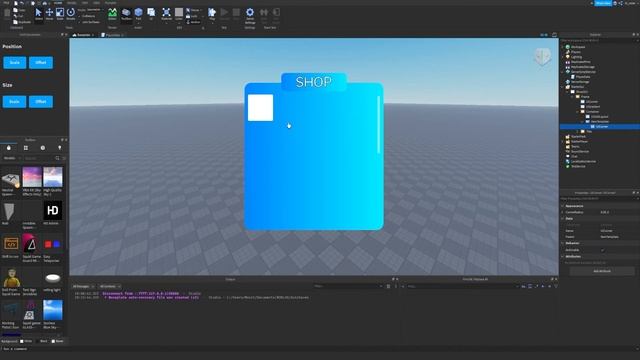The width and height of the screenshot is (640, 360).
Task: Click the white item template square
Action: (x=260, y=108)
